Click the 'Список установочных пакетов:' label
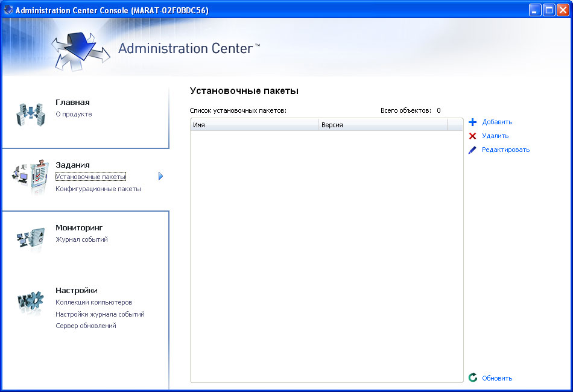 [x=238, y=110]
